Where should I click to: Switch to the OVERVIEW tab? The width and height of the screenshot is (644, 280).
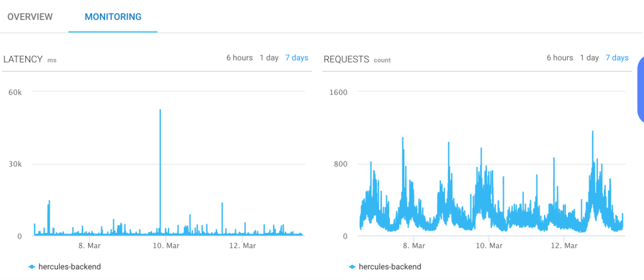30,17
